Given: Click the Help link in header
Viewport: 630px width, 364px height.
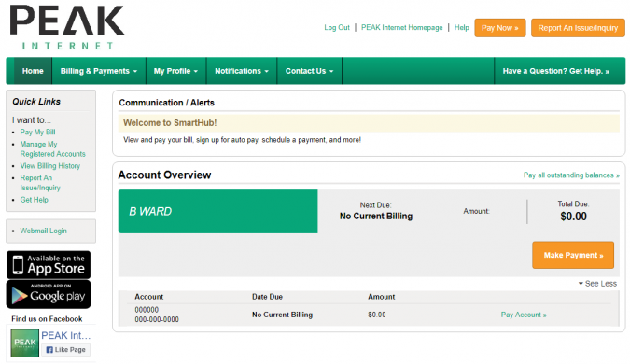Looking at the screenshot, I should point(462,28).
